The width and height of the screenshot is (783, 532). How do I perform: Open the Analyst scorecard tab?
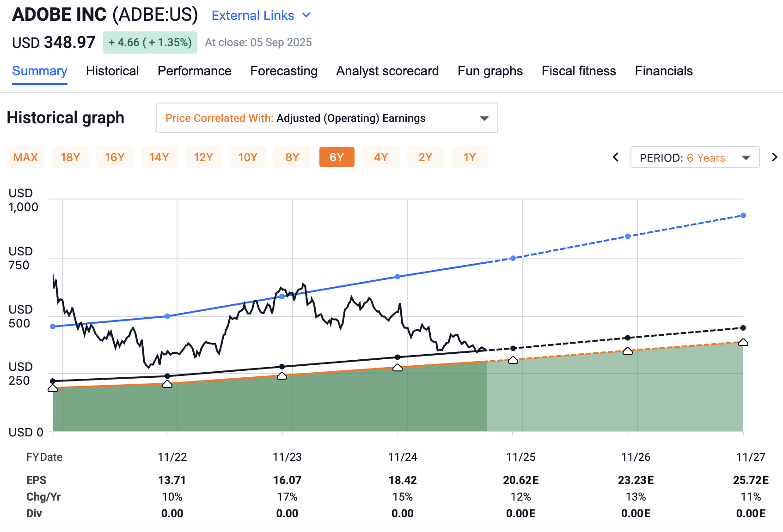click(x=387, y=71)
